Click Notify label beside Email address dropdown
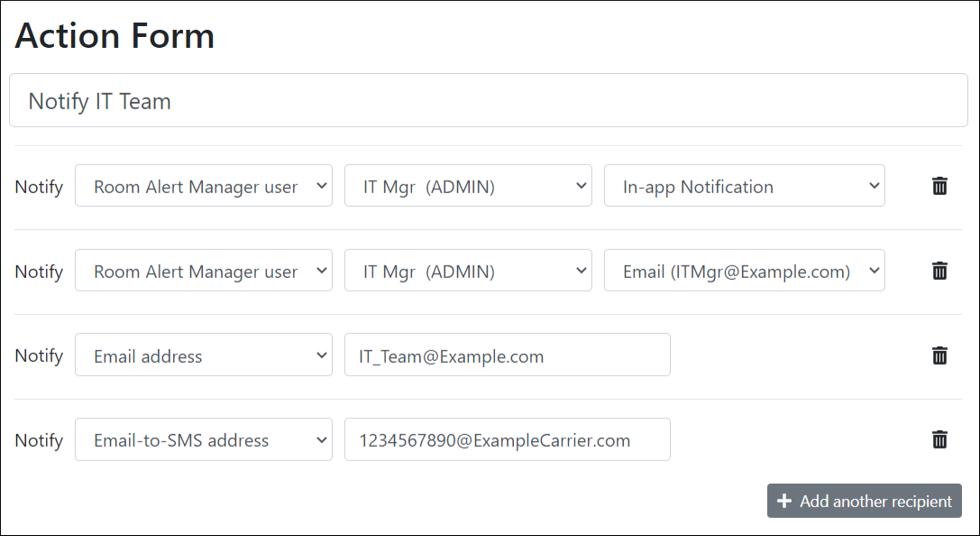 click(39, 356)
